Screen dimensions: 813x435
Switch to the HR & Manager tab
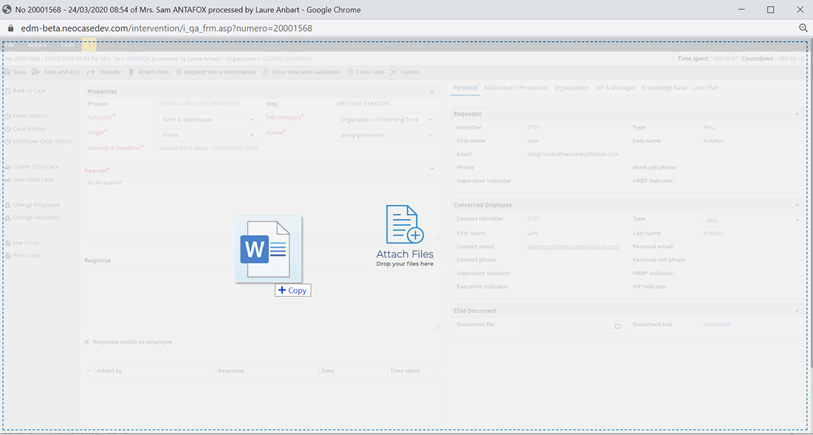pos(615,88)
